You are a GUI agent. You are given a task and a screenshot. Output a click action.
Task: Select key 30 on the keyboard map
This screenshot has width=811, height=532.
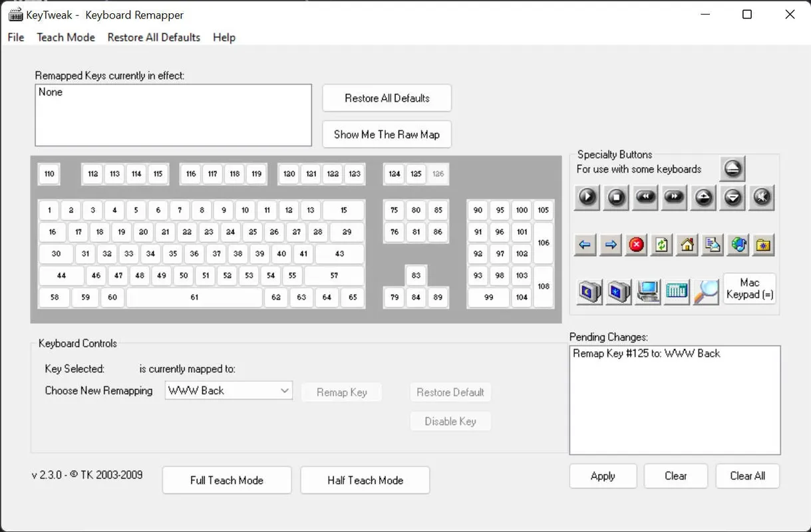point(56,254)
